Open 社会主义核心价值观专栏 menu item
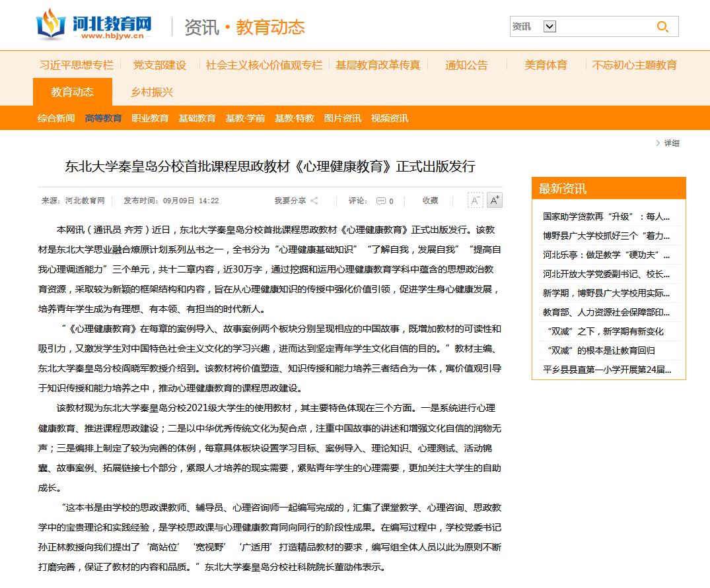Image resolution: width=710 pixels, height=588 pixels. [x=264, y=65]
